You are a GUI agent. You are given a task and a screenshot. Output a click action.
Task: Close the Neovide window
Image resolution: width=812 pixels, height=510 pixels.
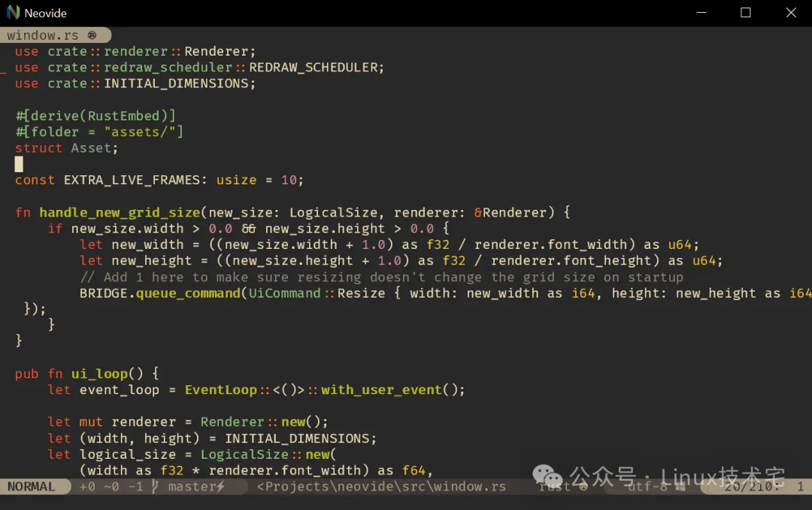coord(791,13)
